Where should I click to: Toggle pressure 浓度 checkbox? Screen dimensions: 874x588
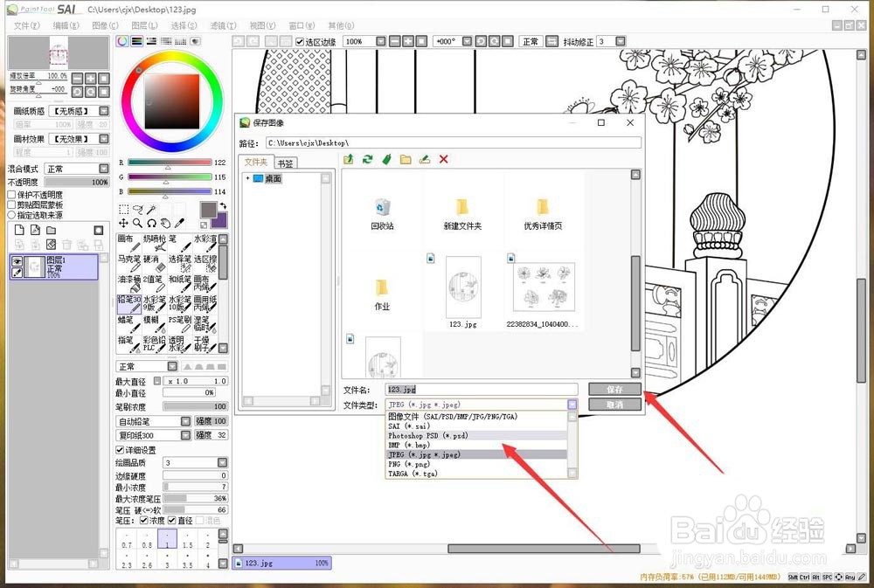[144, 520]
